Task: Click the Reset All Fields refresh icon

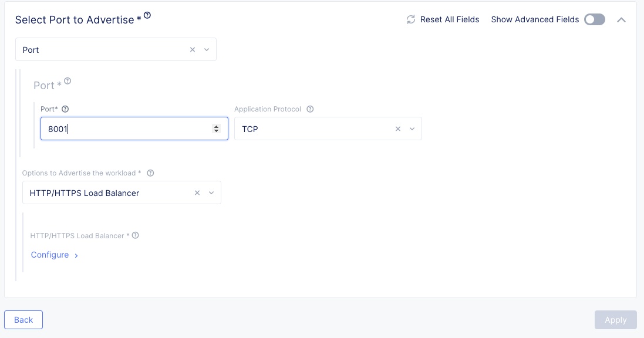Action: (x=411, y=20)
